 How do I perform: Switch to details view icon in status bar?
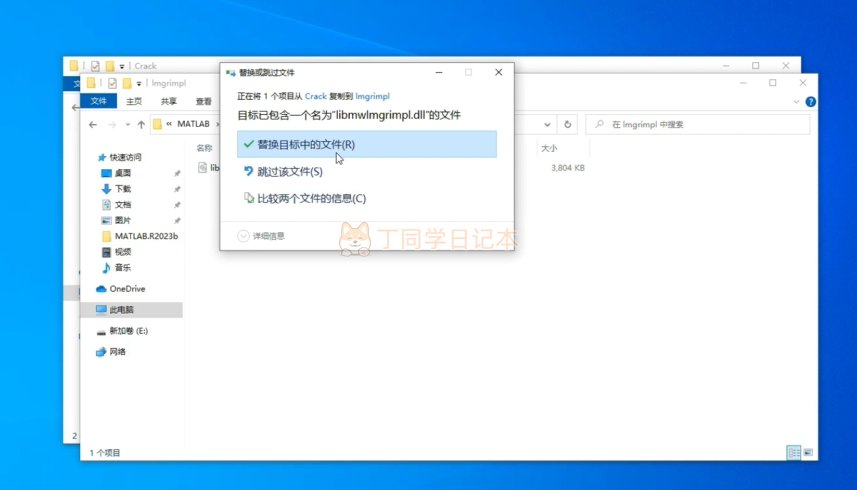[x=791, y=452]
